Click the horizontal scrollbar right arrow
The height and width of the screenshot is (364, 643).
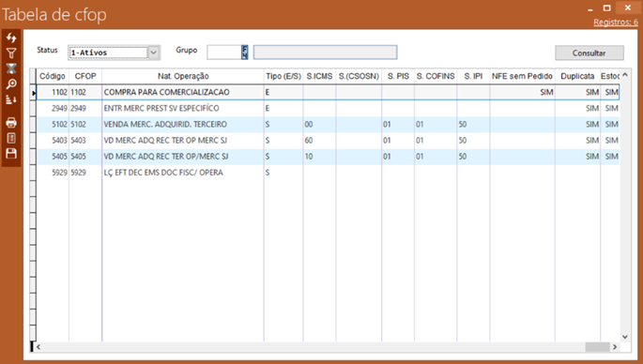614,347
